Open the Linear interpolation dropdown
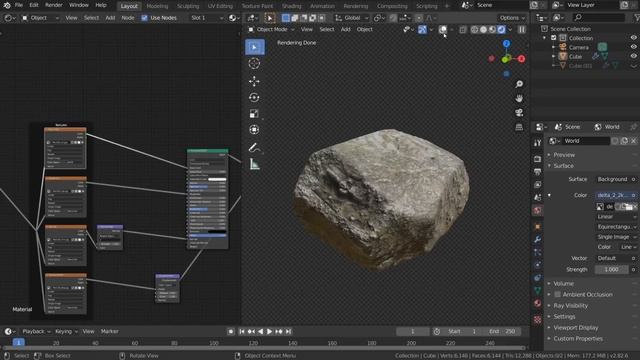This screenshot has width=640, height=360. (x=616, y=217)
